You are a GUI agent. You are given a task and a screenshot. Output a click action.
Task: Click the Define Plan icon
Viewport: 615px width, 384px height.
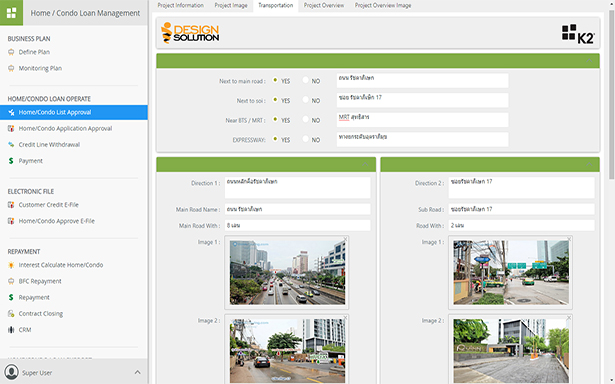(x=11, y=52)
